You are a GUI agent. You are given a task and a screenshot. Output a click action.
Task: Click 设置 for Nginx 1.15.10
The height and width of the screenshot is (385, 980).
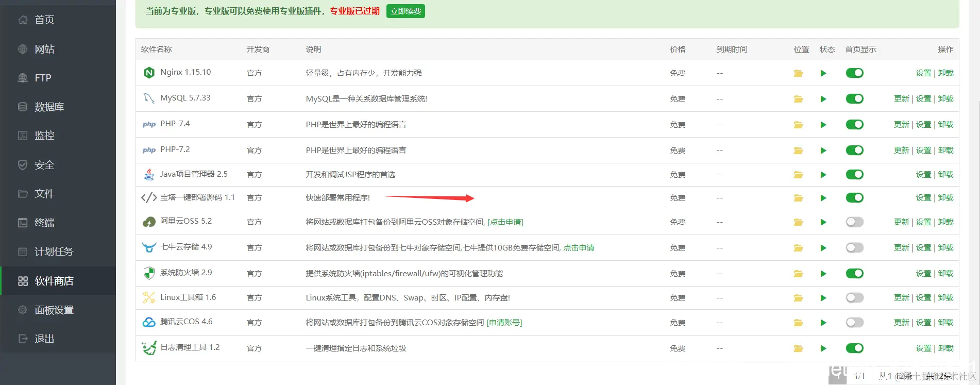tap(923, 73)
